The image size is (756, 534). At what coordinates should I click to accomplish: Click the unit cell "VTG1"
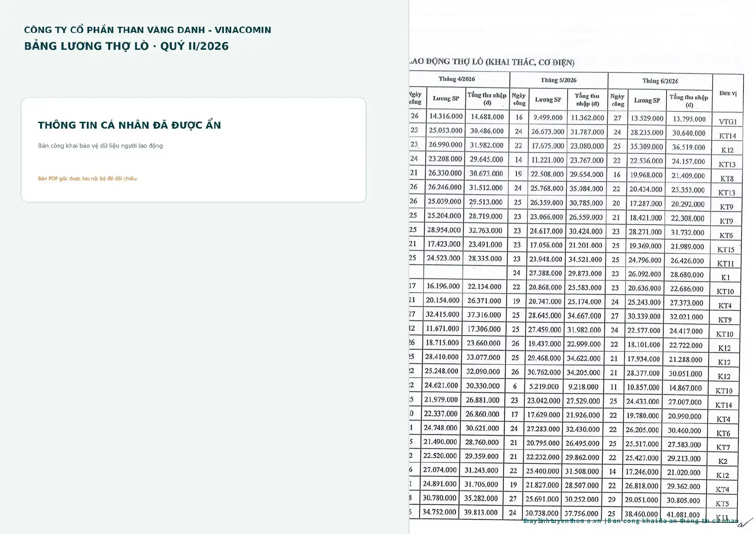(x=728, y=122)
